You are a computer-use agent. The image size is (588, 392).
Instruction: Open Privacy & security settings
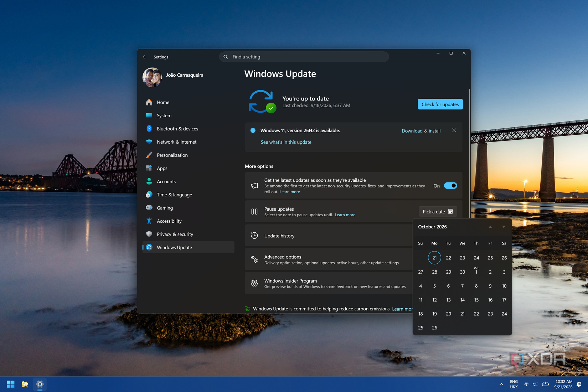click(188, 234)
